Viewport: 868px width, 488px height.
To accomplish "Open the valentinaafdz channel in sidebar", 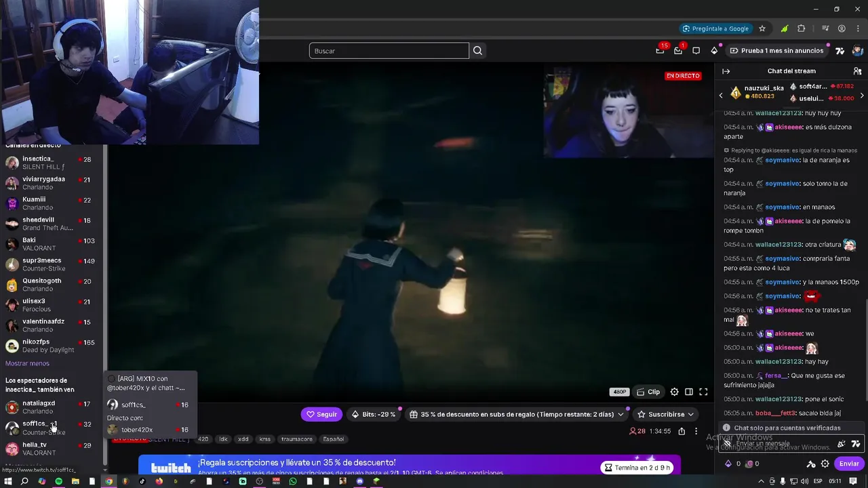I will [51, 325].
